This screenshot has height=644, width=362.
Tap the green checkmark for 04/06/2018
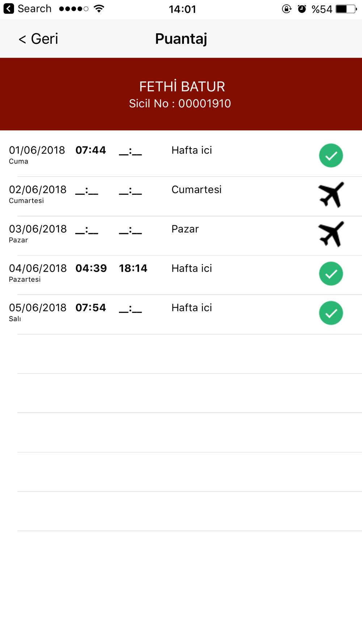click(331, 273)
